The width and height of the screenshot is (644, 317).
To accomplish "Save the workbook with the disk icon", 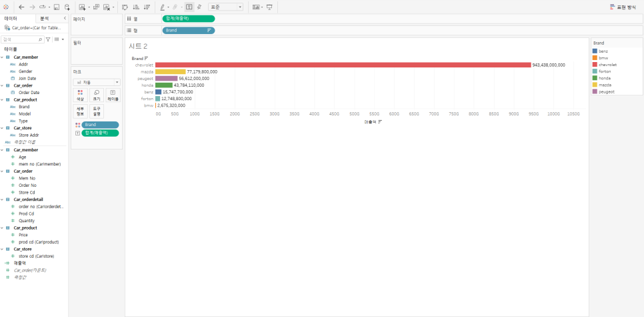I will [x=57, y=7].
